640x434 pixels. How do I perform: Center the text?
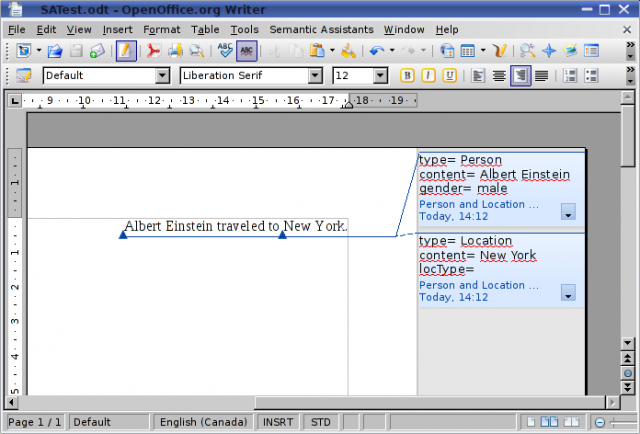[499, 76]
